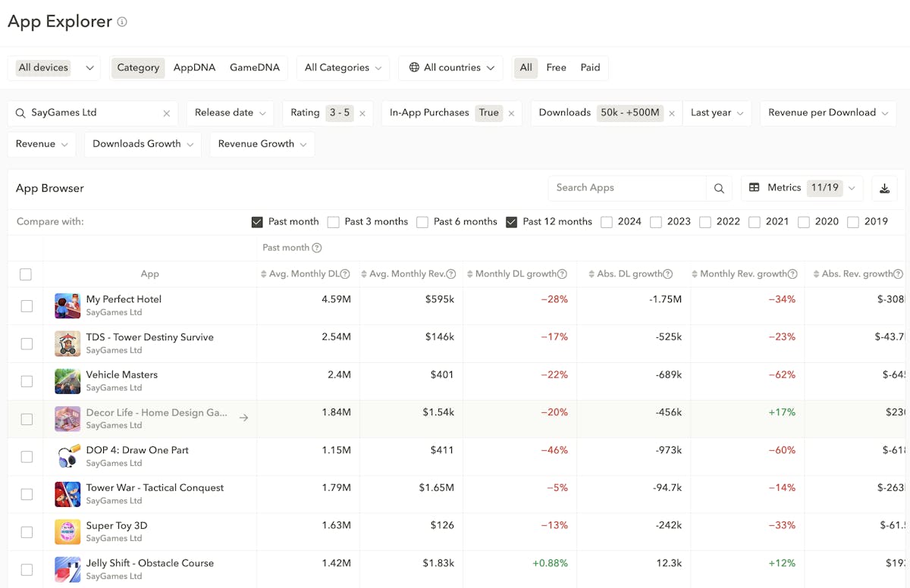Clear the SayGames Ltd search filter
Screen dimensions: 910x588
167,113
